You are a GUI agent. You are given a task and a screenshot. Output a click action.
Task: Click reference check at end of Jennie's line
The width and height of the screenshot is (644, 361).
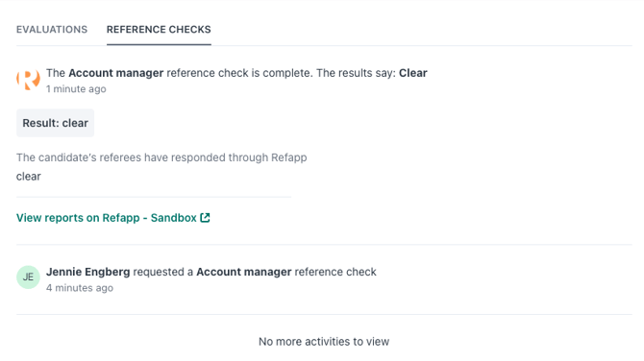point(335,272)
